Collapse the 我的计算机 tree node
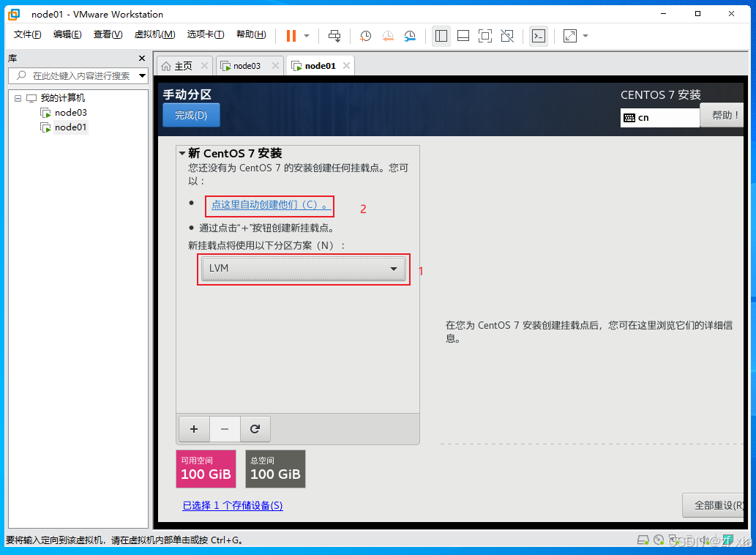Screen dimensions: 756x555 point(18,98)
